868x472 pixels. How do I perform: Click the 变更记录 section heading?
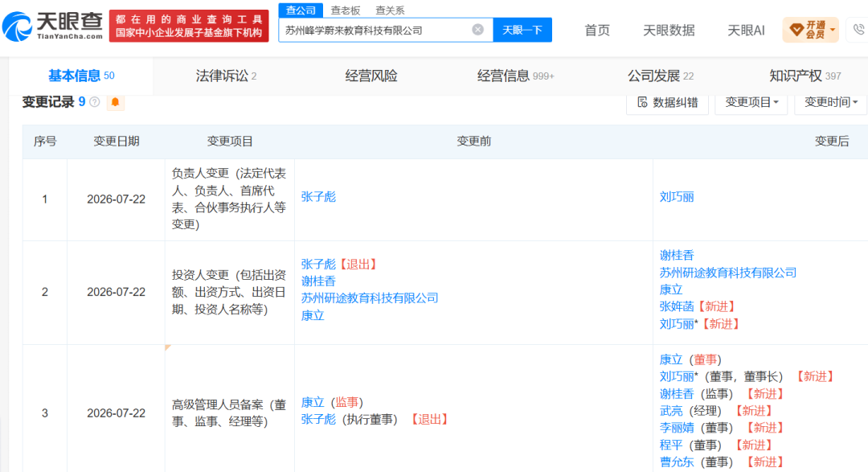48,102
